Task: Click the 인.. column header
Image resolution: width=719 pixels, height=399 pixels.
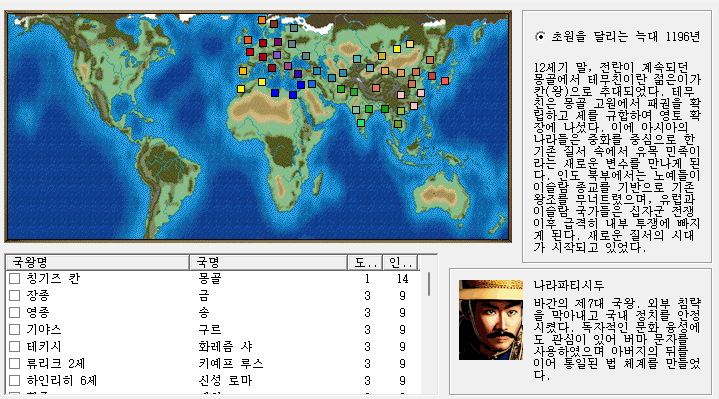Action: coord(400,262)
